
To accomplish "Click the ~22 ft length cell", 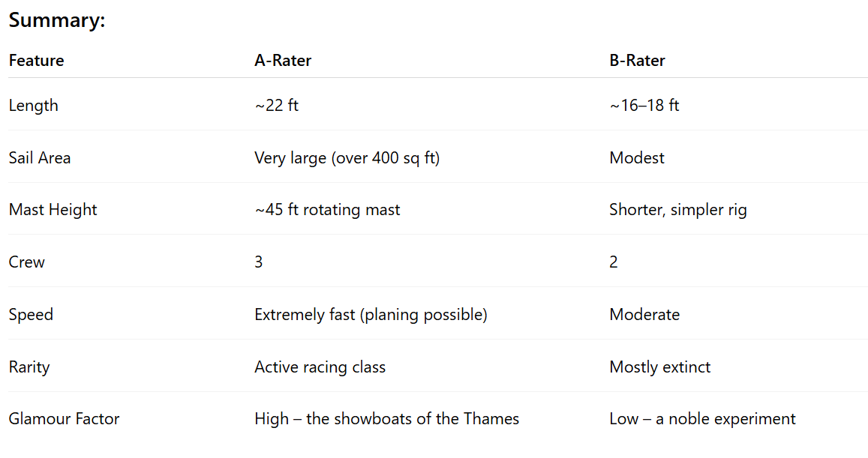I will click(x=276, y=106).
